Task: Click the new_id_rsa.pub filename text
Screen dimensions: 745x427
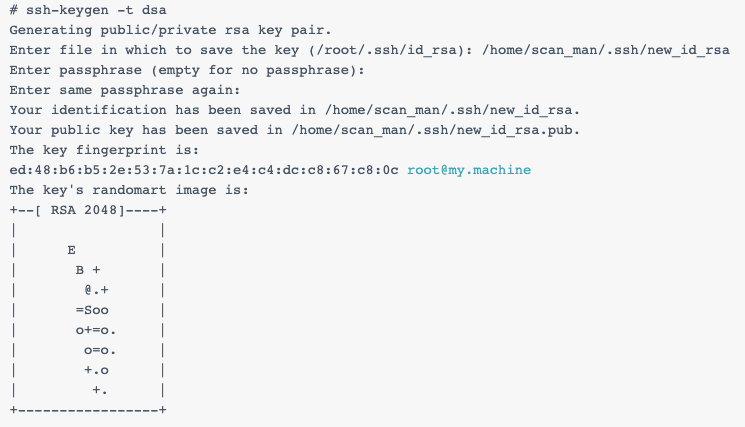Action: 514,130
